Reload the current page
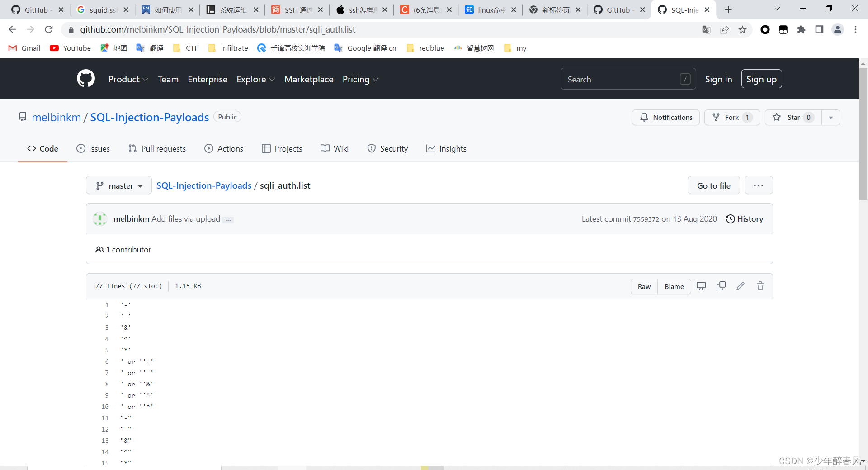 (49, 29)
